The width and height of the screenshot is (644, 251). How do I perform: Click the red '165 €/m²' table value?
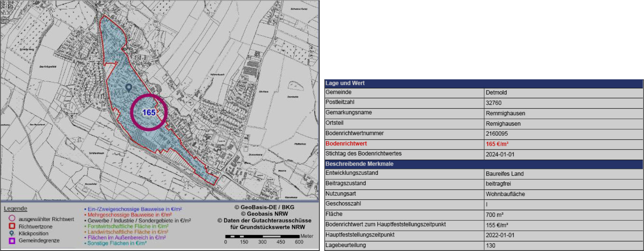[497, 144]
